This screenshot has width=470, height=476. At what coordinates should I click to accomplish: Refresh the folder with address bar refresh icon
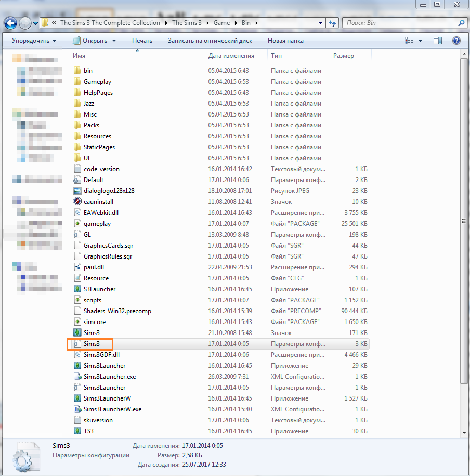(332, 23)
